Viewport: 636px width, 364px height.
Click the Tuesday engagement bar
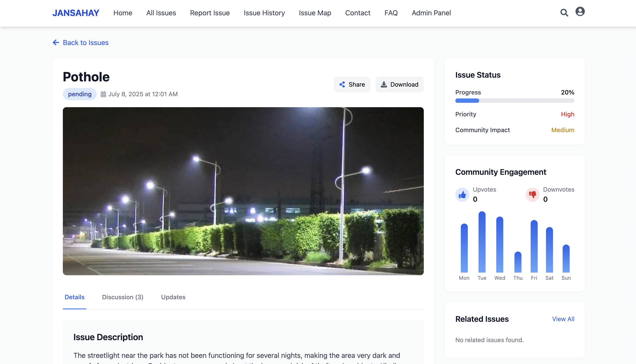(x=482, y=242)
